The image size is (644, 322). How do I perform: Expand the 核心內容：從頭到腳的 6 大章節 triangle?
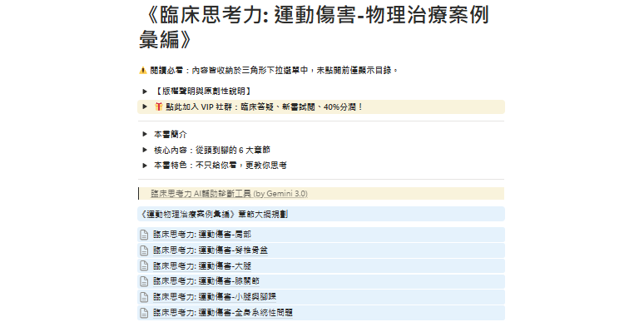point(145,150)
